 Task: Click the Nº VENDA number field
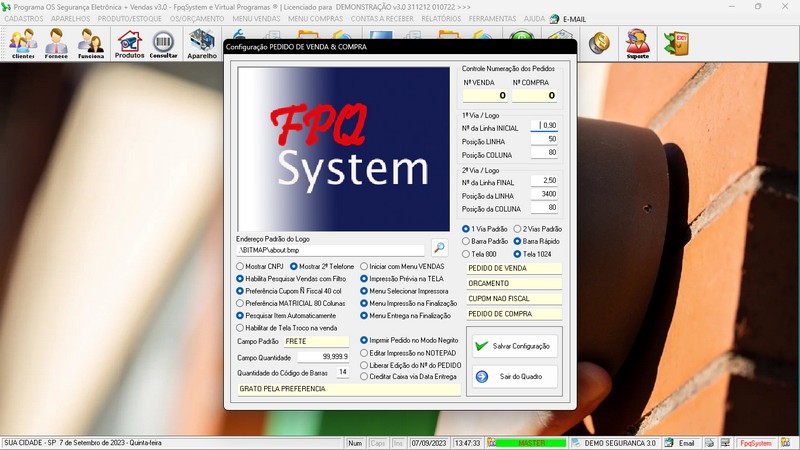click(x=485, y=95)
